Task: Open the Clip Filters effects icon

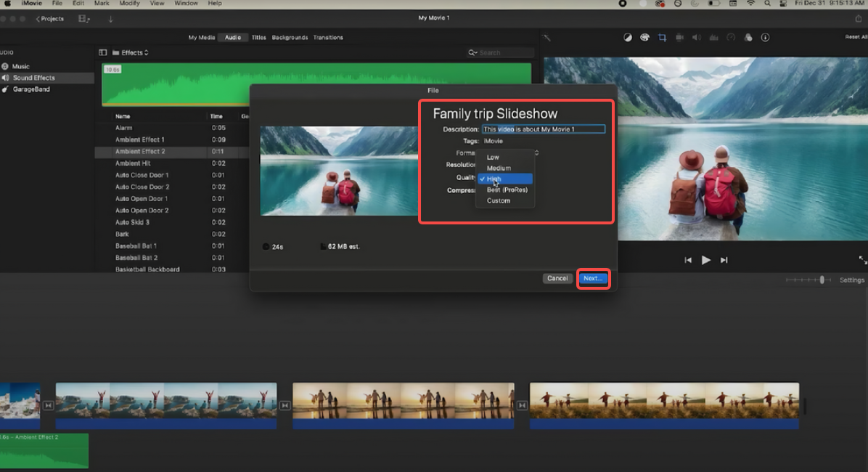Action: 748,37
